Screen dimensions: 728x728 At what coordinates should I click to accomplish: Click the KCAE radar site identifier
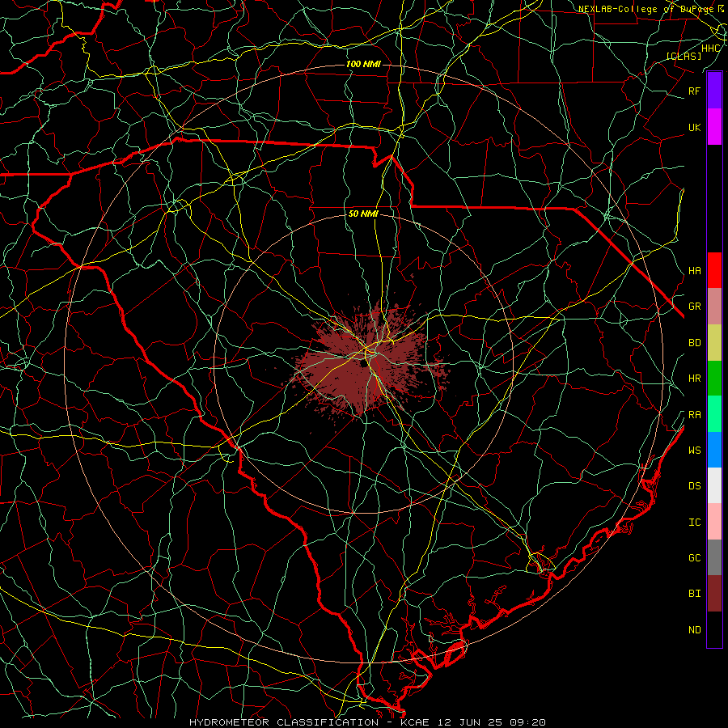click(417, 722)
